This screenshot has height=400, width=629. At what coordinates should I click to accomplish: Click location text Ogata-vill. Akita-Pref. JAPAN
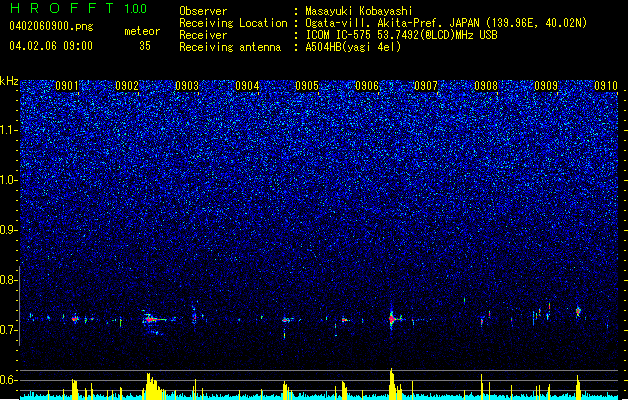click(x=391, y=23)
